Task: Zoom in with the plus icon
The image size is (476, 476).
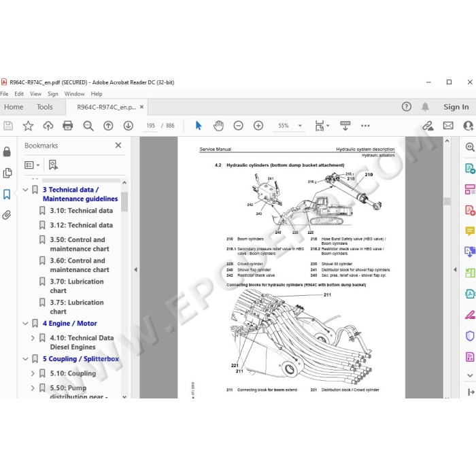Action: click(258, 125)
